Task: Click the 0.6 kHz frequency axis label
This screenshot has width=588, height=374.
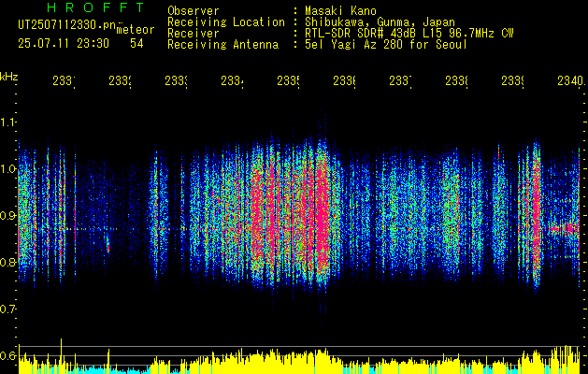Action: (x=7, y=355)
